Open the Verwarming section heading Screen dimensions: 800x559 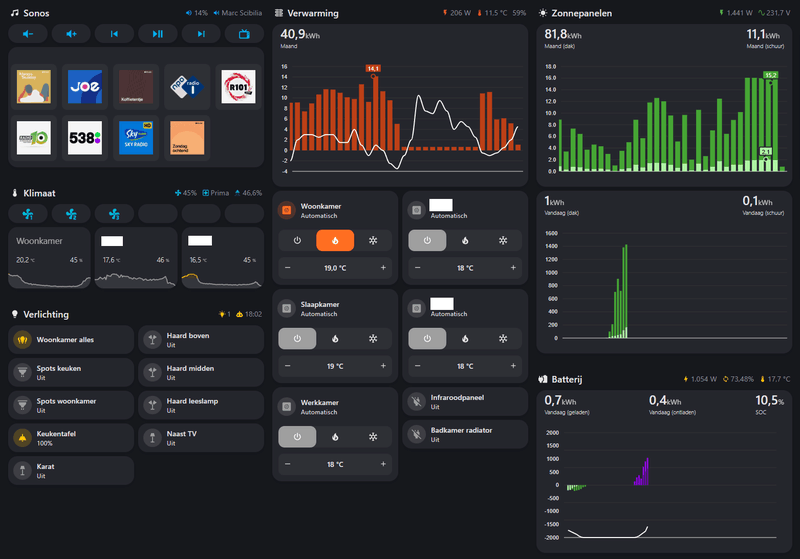click(307, 13)
